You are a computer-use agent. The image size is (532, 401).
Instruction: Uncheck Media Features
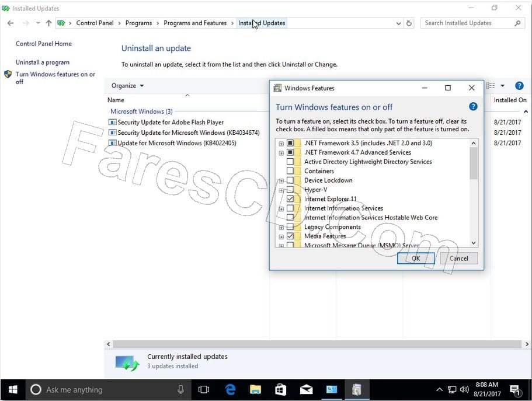[290, 236]
